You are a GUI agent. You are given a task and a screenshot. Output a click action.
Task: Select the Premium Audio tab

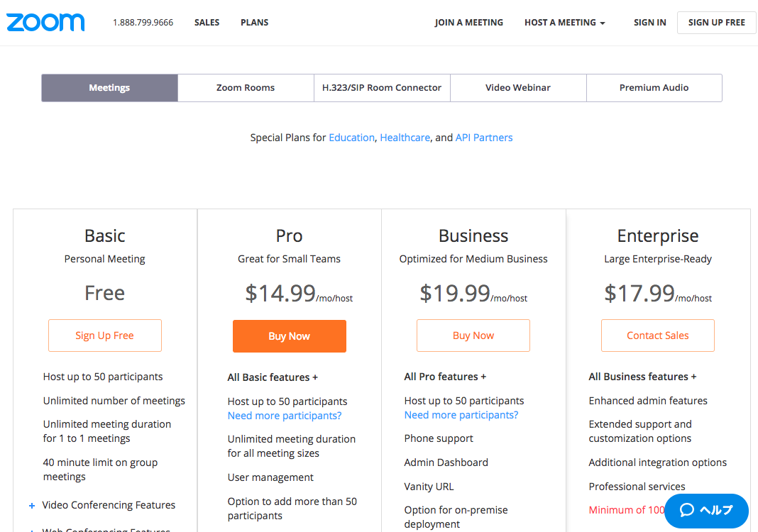[x=654, y=87]
